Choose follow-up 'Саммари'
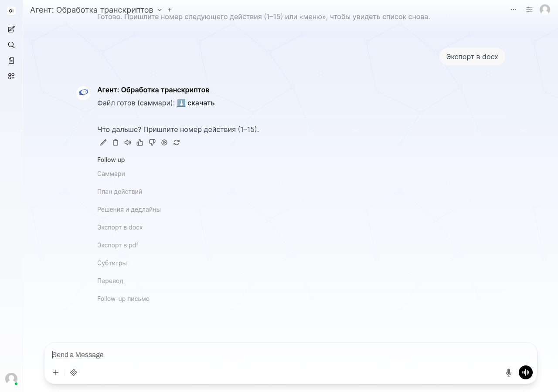 tap(111, 174)
